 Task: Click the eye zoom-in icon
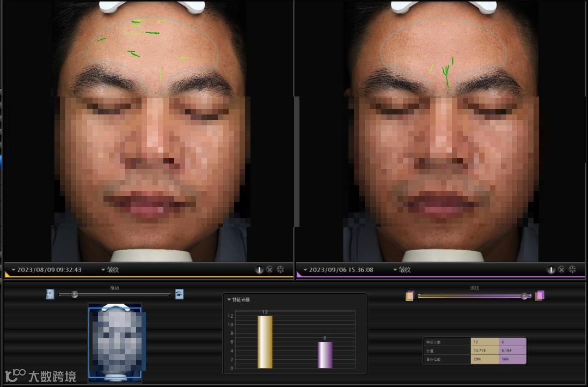(179, 294)
